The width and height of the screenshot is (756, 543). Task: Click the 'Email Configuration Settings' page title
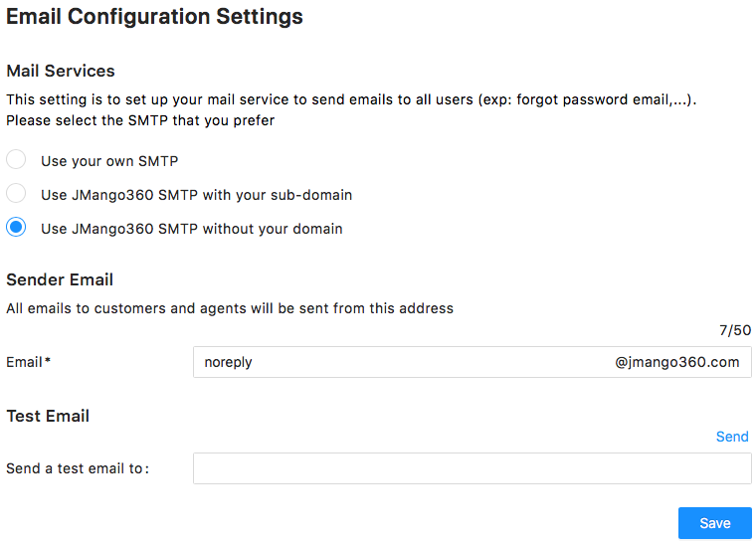pos(154,17)
